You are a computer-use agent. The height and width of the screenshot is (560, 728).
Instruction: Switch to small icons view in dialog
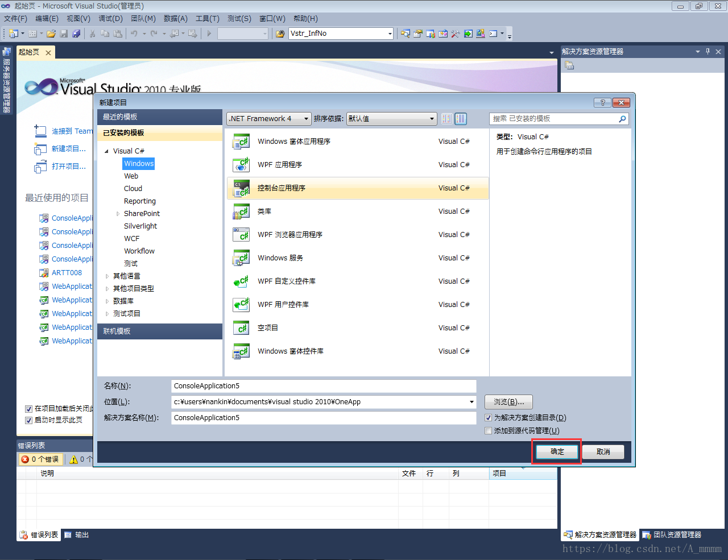[x=447, y=118]
